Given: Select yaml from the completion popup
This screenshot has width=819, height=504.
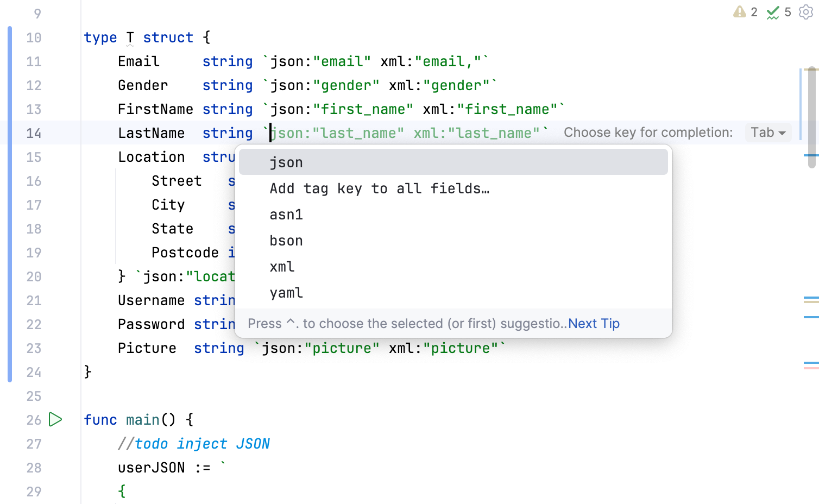Looking at the screenshot, I should 286,293.
